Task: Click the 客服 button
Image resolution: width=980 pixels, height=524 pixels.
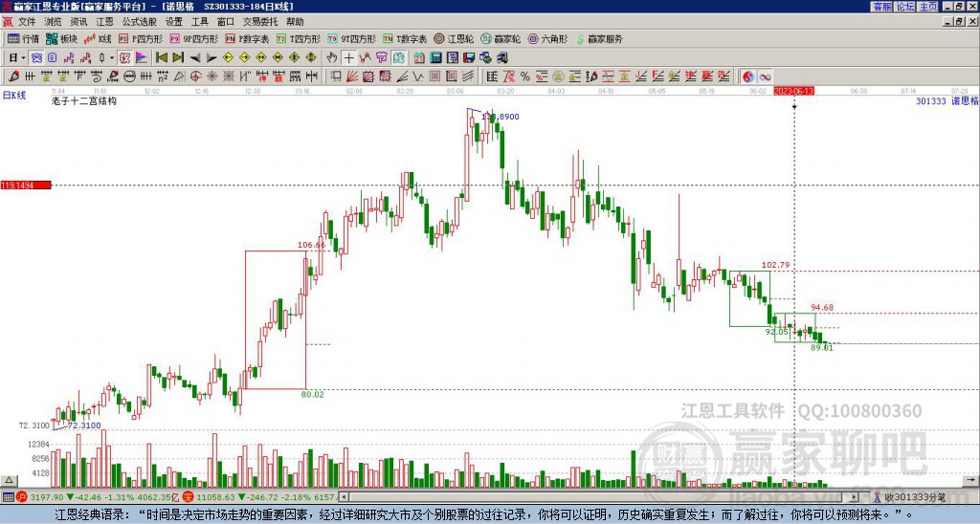Action: [x=882, y=7]
